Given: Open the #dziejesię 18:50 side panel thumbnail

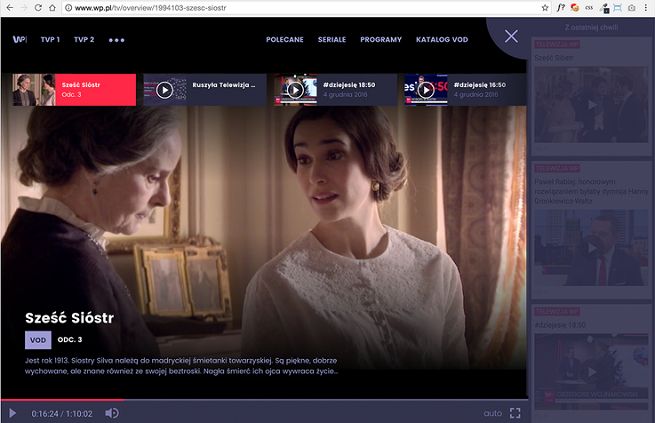Looking at the screenshot, I should click(x=591, y=372).
